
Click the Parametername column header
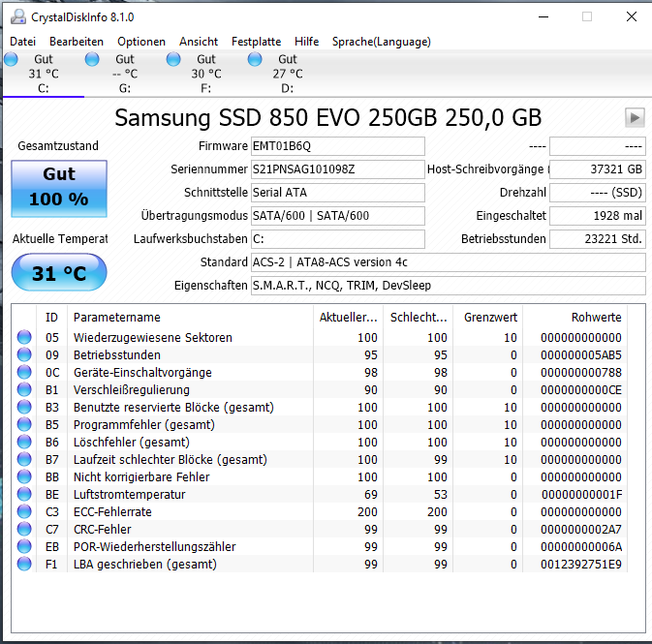(190, 318)
